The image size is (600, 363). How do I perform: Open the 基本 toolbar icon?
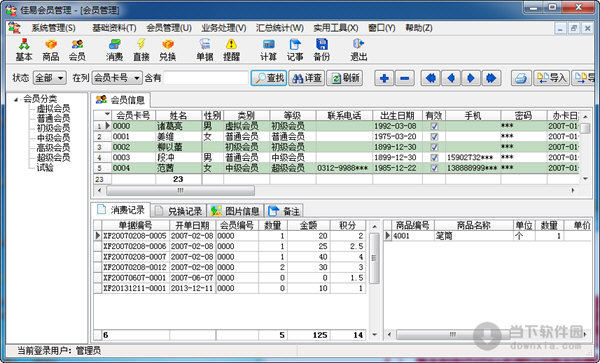coord(24,50)
